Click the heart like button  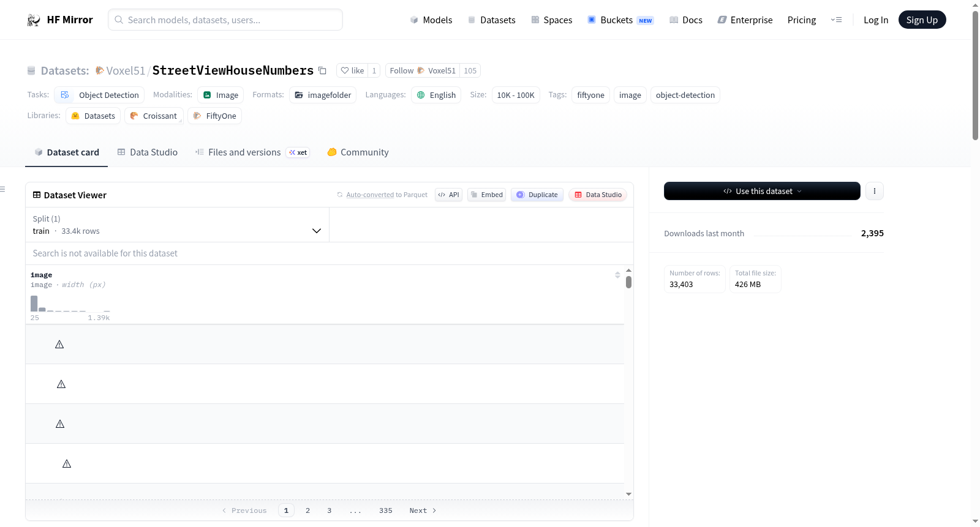click(352, 71)
